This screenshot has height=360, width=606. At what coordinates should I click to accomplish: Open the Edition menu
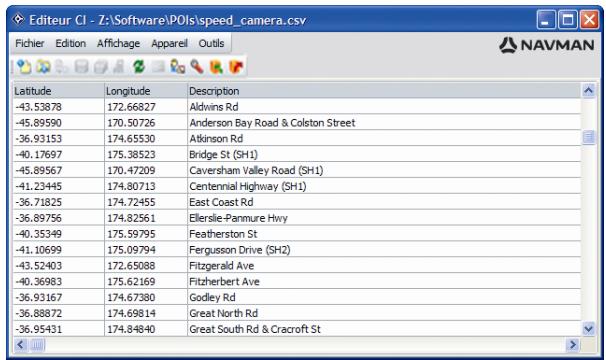point(71,43)
